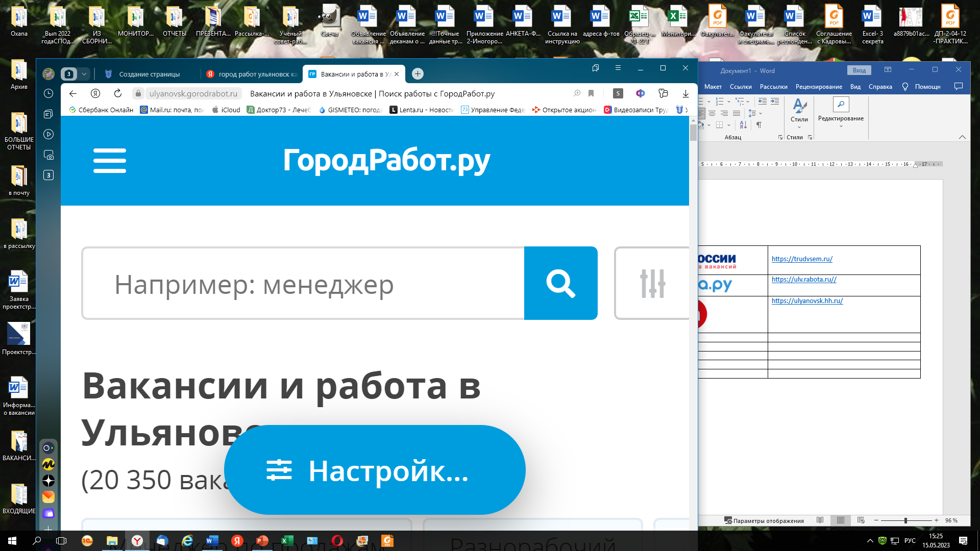Open the Windows Start menu
The image size is (980, 551).
pyautogui.click(x=12, y=541)
